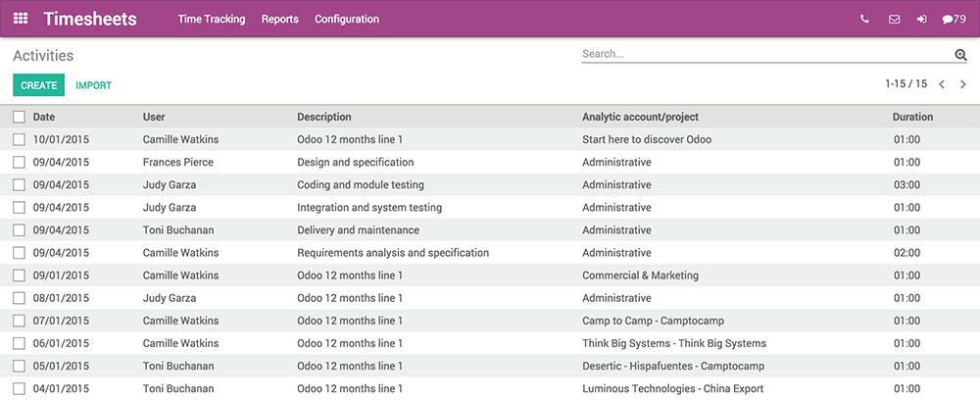
Task: Select the 05/01/2015 row checkbox
Action: coord(20,367)
